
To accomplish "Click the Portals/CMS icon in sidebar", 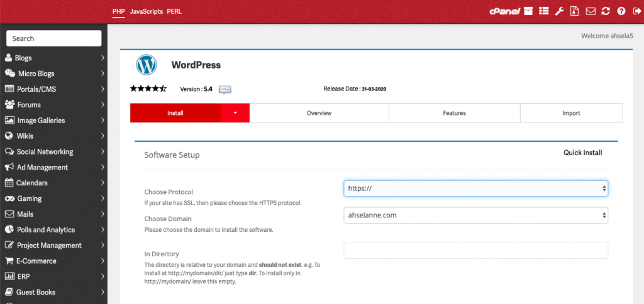I will tap(9, 89).
